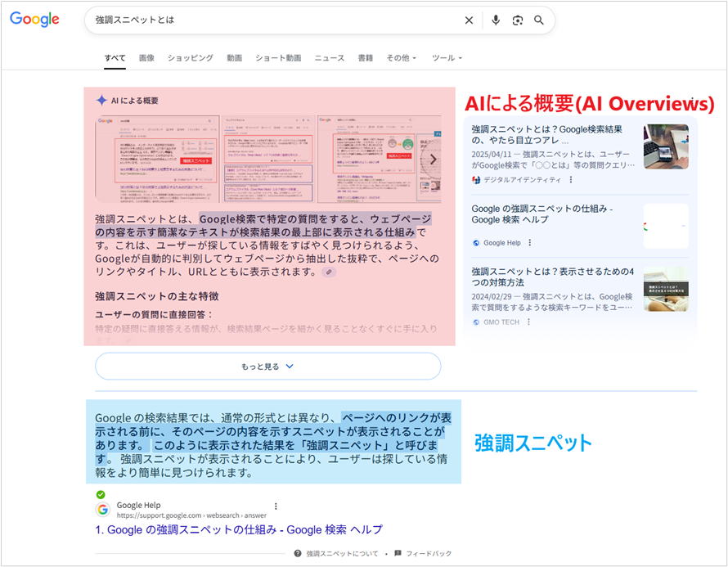The height and width of the screenshot is (567, 728).
Task: Open result 1. Google の強調スニペットの仕組み link
Action: click(x=239, y=530)
